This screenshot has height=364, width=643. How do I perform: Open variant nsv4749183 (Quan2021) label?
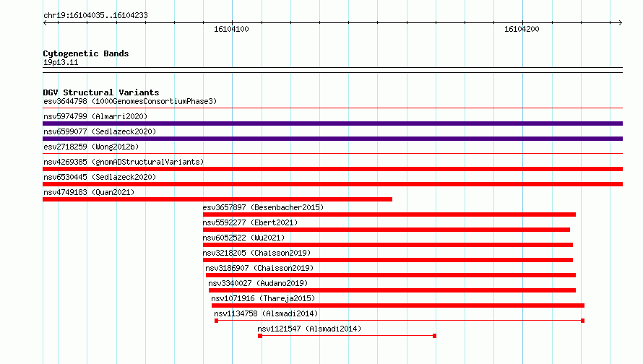pyautogui.click(x=89, y=192)
